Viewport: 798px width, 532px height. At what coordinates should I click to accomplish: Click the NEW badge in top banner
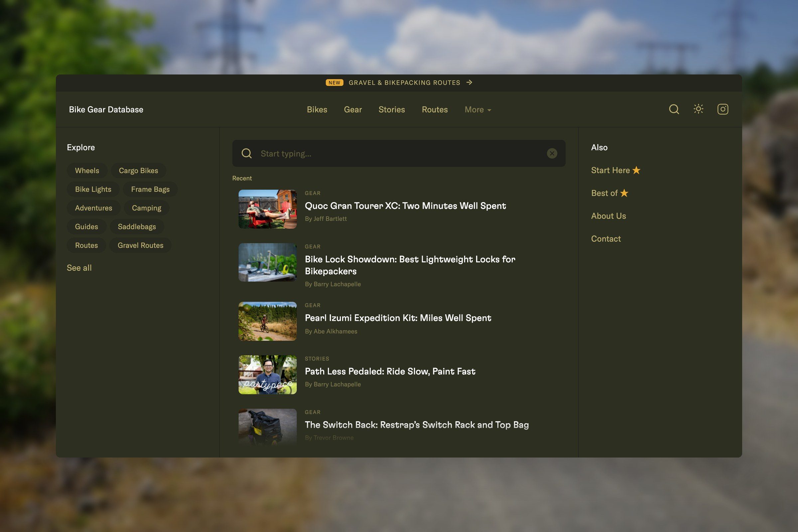(x=334, y=83)
